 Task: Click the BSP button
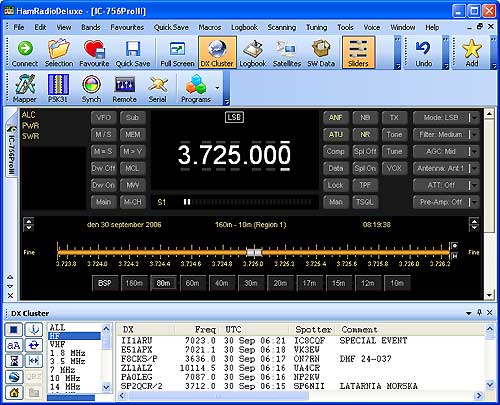105,283
